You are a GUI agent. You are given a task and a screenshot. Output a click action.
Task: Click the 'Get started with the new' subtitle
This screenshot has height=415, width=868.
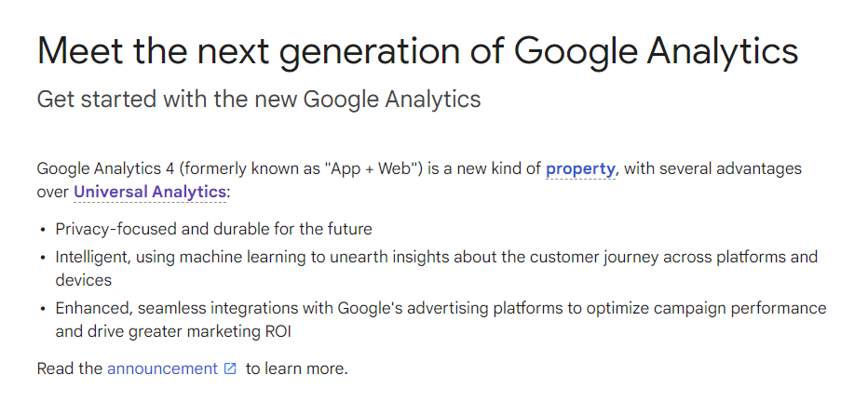[259, 99]
